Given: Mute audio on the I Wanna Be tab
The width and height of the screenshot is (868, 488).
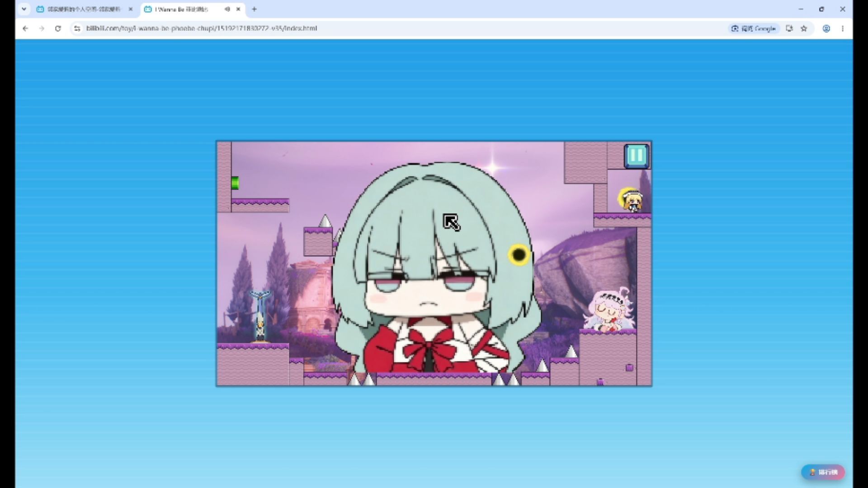Looking at the screenshot, I should coord(227,9).
